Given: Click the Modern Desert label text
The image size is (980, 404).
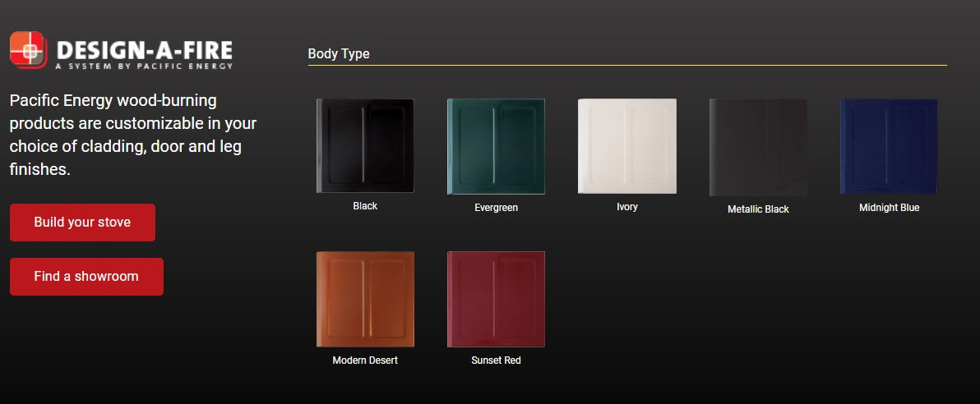Looking at the screenshot, I should (x=365, y=360).
